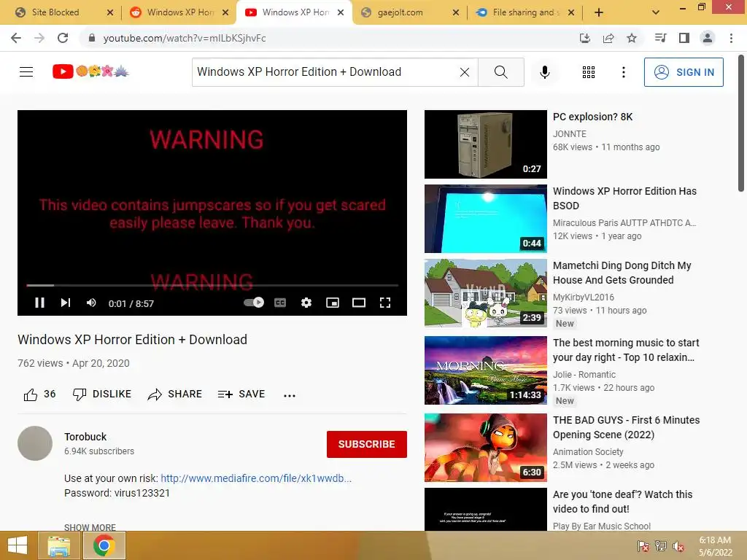The width and height of the screenshot is (747, 560).
Task: Open File Explorer from the taskbar
Action: coord(58,545)
